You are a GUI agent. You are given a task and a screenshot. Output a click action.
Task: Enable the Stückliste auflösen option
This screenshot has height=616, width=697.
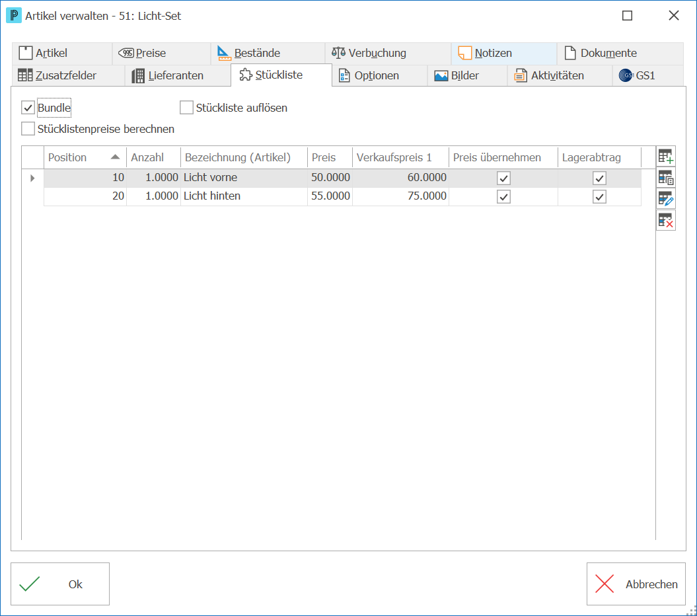click(186, 108)
